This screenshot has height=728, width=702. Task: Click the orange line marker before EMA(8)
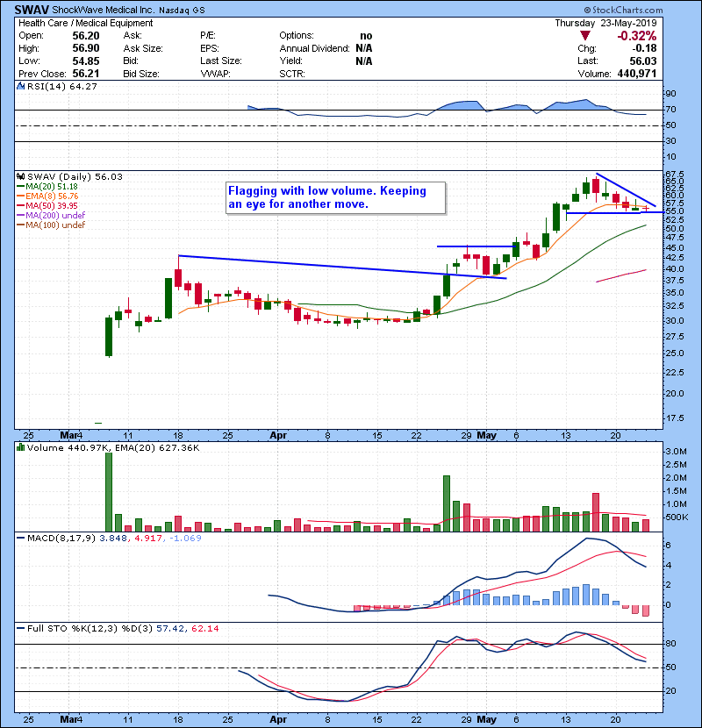[x=21, y=196]
